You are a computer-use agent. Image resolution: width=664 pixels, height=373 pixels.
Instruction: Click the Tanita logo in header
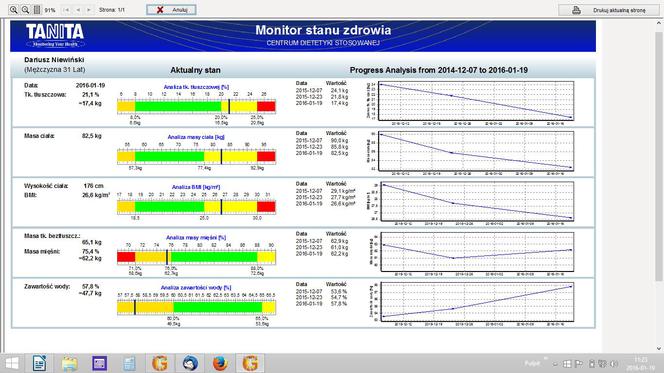(x=55, y=35)
